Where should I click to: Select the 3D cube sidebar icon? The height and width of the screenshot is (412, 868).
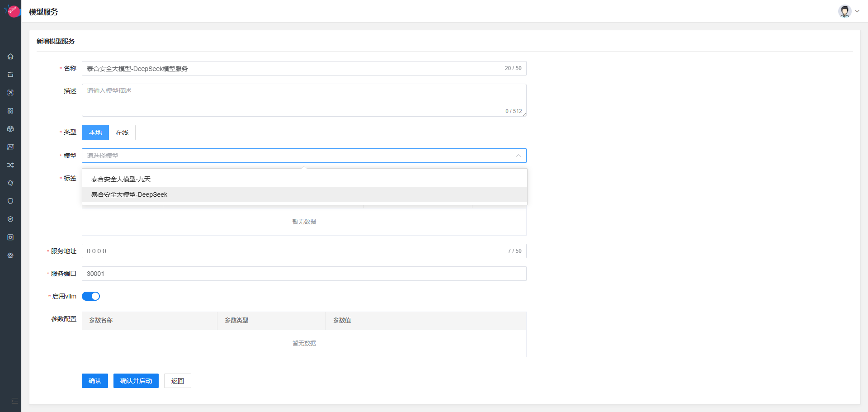10,129
